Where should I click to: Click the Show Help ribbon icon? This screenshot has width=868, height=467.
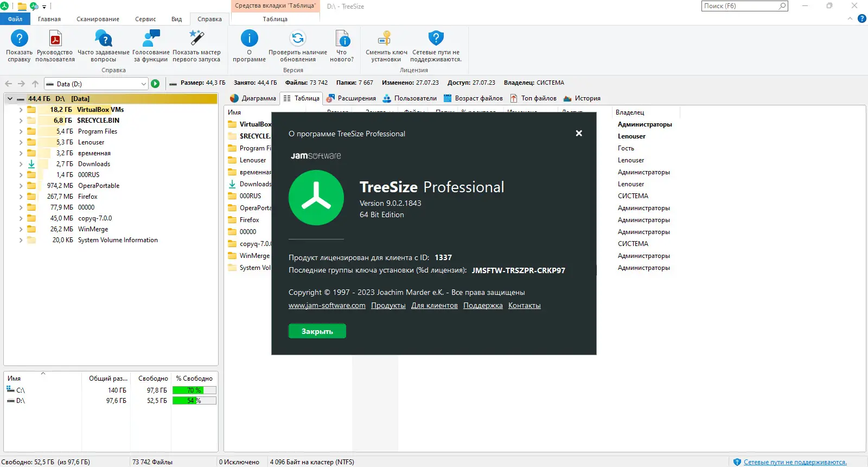[x=20, y=39]
